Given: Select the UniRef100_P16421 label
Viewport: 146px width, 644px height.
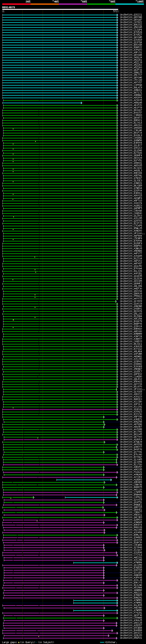Looking at the screenshot, I should (131, 472).
